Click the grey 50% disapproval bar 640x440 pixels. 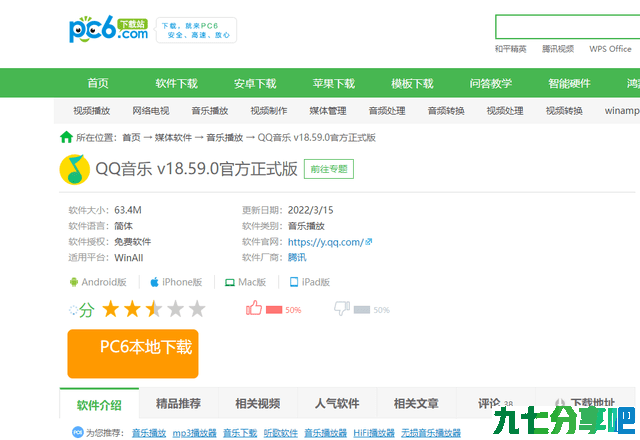point(362,310)
